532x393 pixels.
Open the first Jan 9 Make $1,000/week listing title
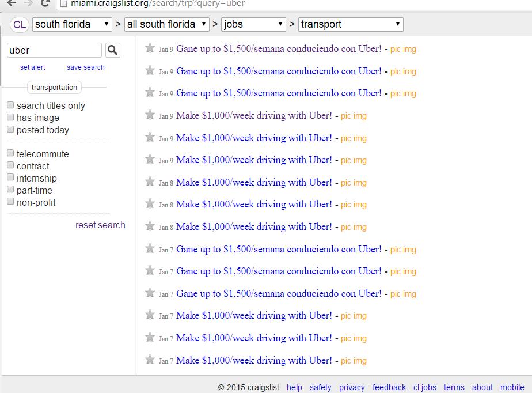(x=254, y=115)
